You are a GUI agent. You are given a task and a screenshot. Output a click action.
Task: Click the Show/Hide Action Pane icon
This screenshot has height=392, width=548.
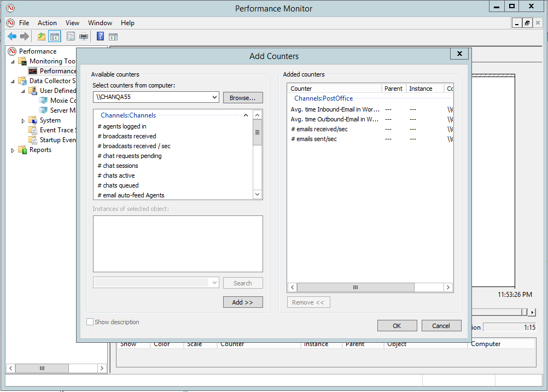(x=113, y=36)
